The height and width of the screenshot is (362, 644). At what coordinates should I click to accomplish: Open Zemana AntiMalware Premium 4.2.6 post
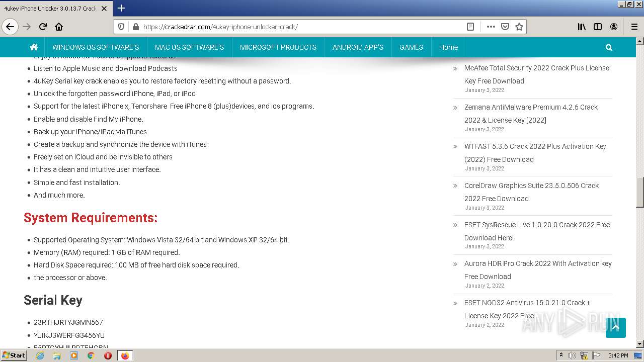531,114
